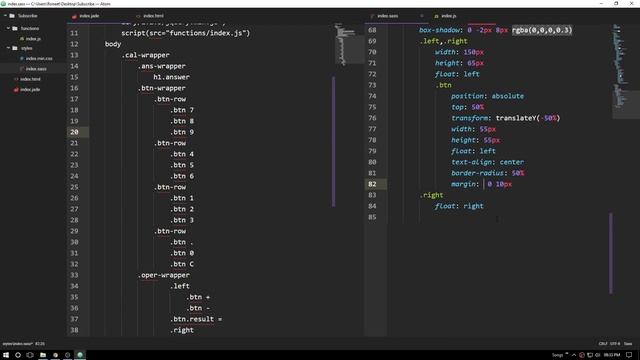The height and width of the screenshot is (360, 640).
Task: Click line number 20 in left gutter
Action: click(74, 132)
